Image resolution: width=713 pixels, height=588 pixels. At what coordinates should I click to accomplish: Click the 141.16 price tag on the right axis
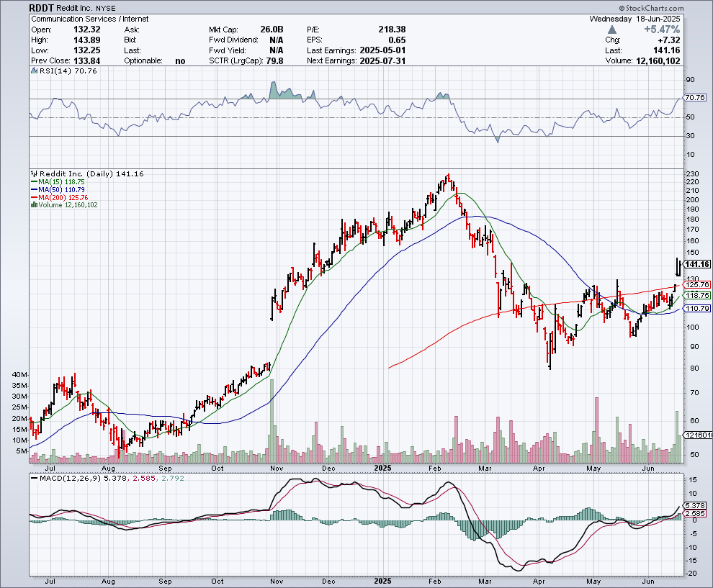click(697, 264)
